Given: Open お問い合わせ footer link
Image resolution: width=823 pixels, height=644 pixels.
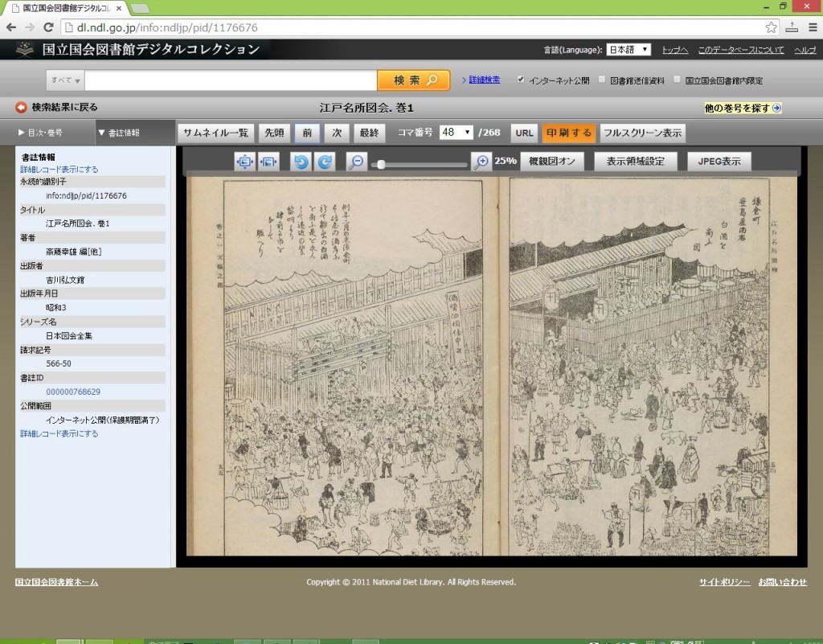Looking at the screenshot, I should [x=782, y=582].
